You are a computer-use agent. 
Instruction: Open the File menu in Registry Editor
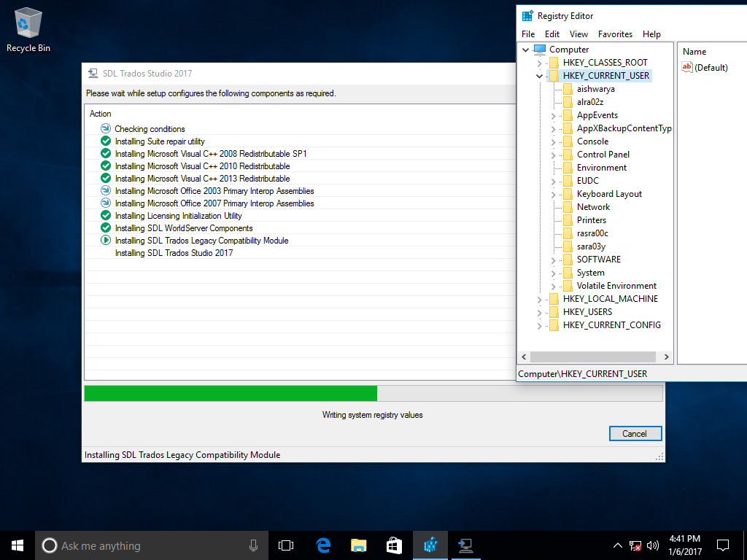(528, 34)
